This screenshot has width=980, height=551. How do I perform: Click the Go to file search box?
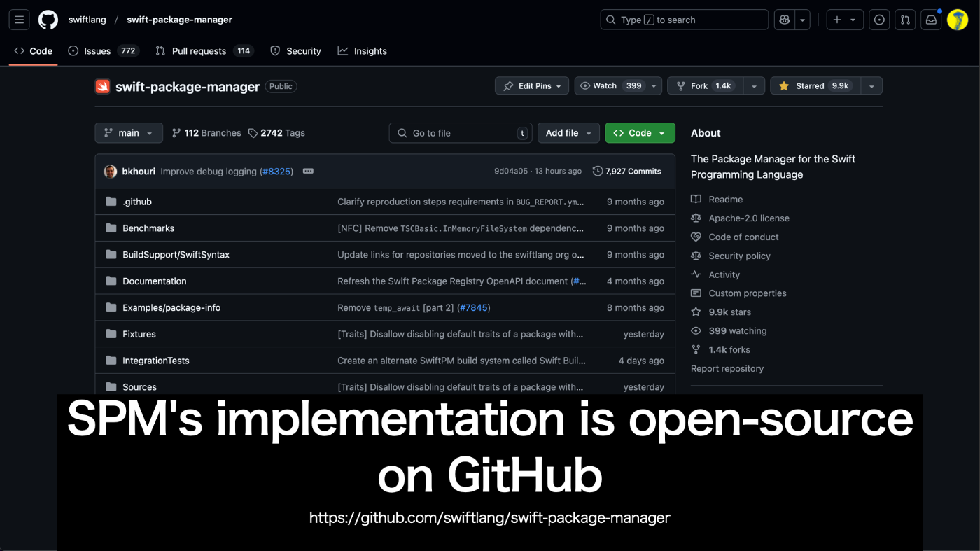(461, 133)
